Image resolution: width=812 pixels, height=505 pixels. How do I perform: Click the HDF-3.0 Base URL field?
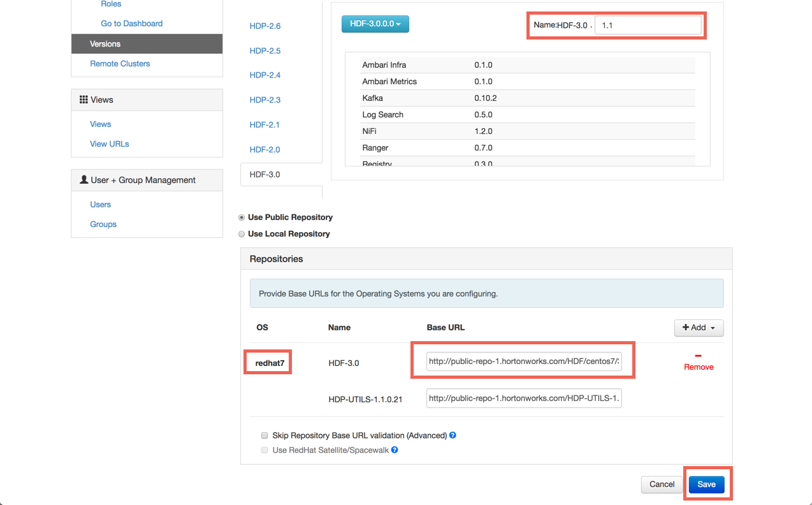tap(523, 360)
